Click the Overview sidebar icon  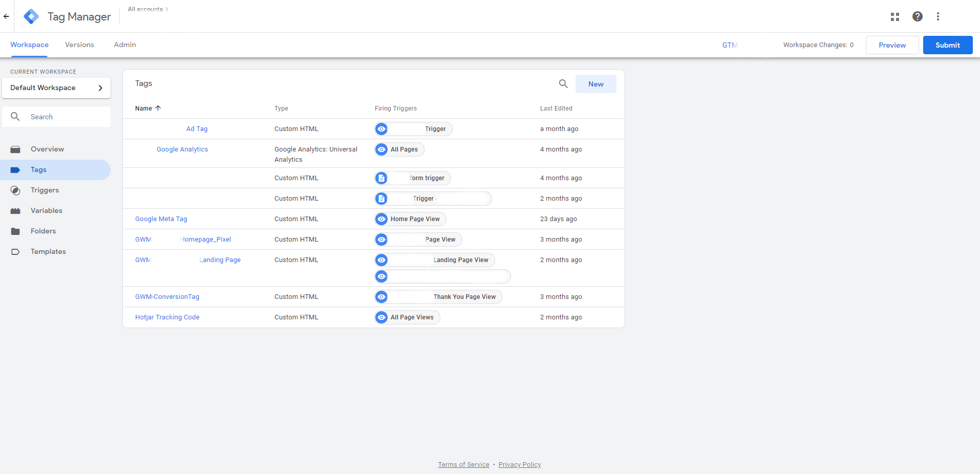click(15, 149)
